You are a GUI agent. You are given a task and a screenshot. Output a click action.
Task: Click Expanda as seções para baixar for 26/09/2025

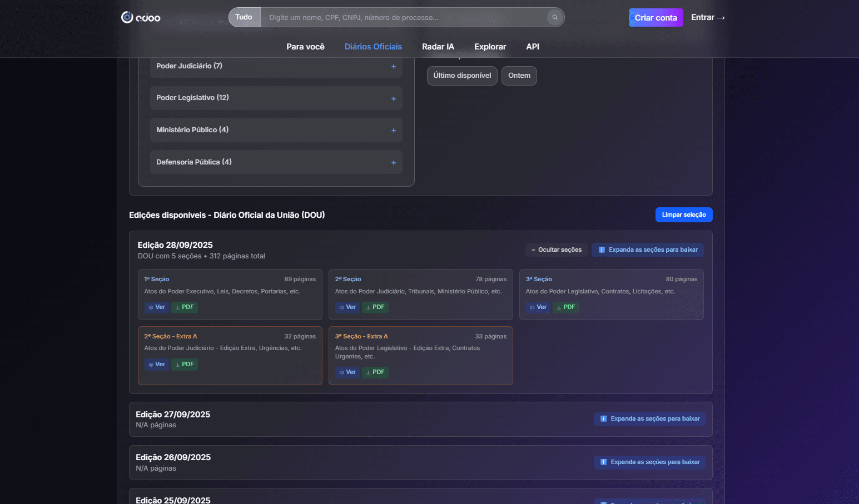click(650, 462)
